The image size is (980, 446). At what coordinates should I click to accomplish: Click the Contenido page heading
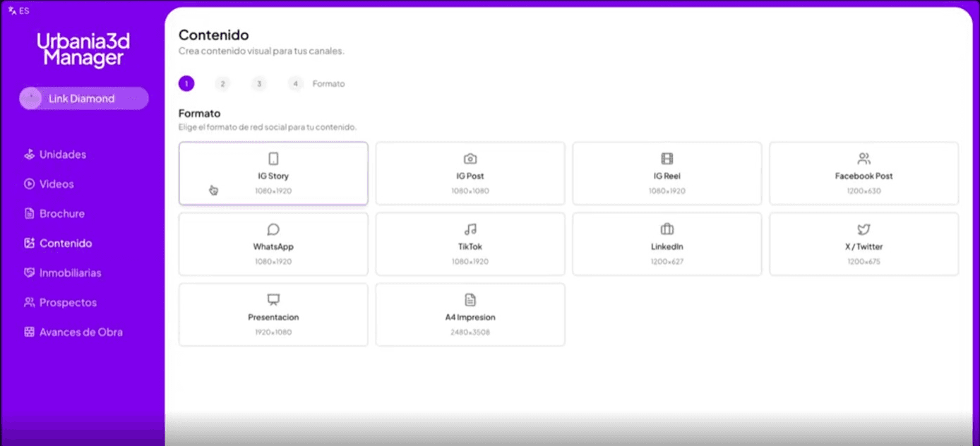(x=213, y=35)
